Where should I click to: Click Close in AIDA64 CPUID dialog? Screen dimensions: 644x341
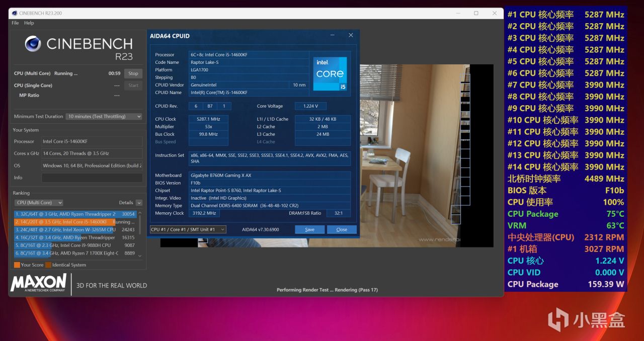pyautogui.click(x=342, y=229)
